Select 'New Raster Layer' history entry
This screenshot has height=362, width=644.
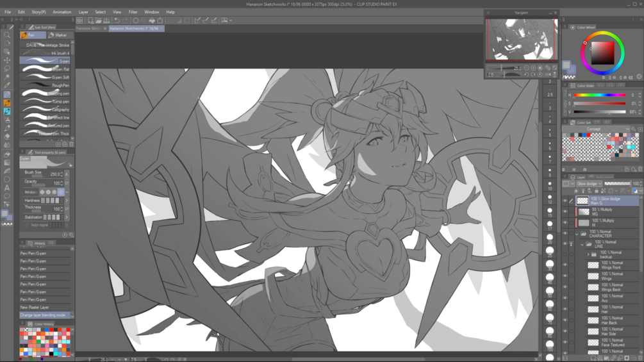(x=45, y=308)
